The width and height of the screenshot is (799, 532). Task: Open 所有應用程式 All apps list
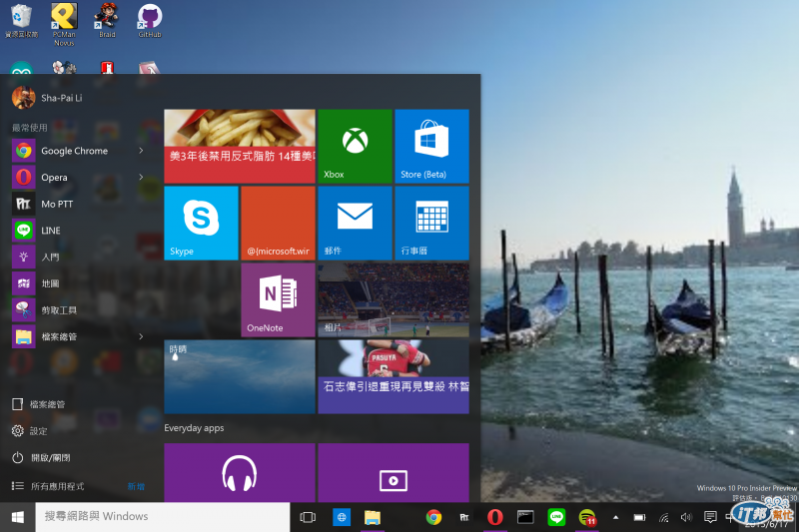coord(48,486)
